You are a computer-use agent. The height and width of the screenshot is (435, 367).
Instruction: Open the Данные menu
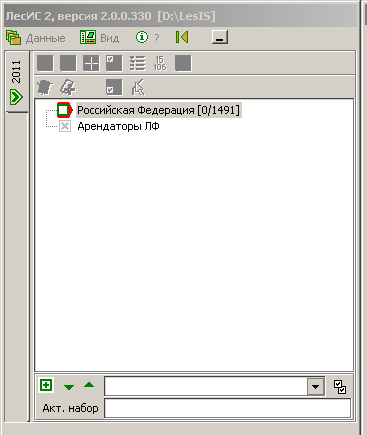click(x=36, y=38)
